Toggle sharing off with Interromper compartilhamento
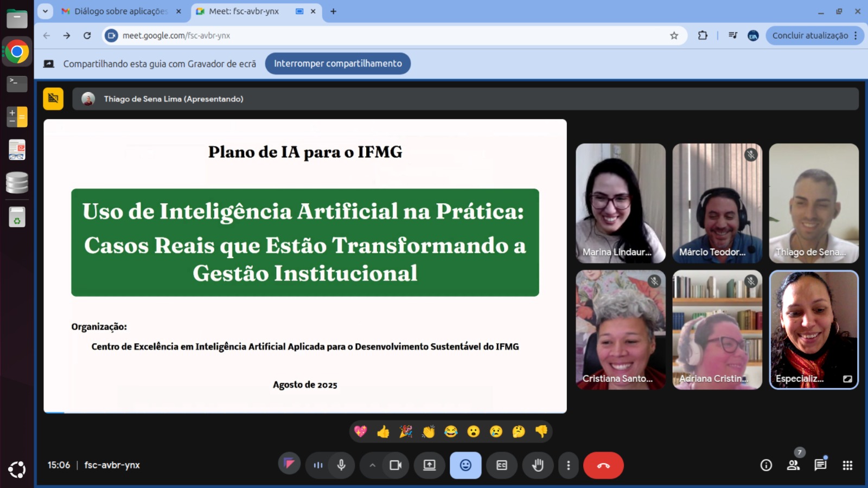 click(x=337, y=63)
